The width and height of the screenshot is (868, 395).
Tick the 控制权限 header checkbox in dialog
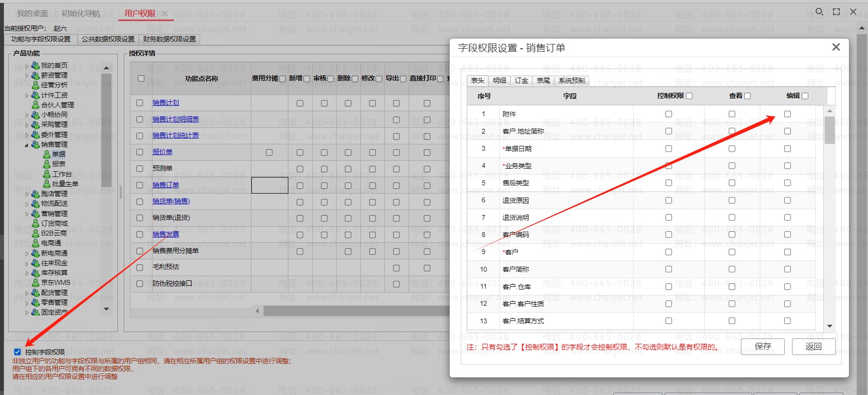point(689,96)
